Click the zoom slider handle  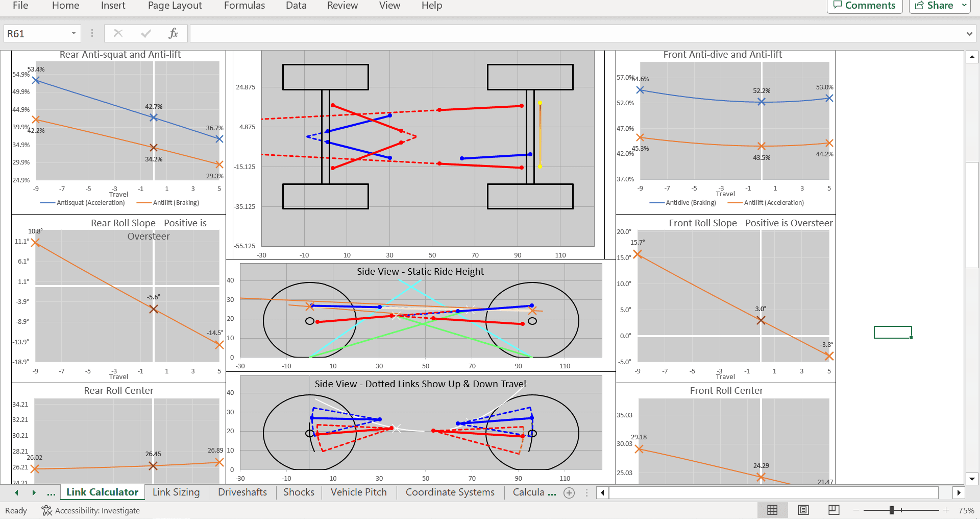[892, 510]
